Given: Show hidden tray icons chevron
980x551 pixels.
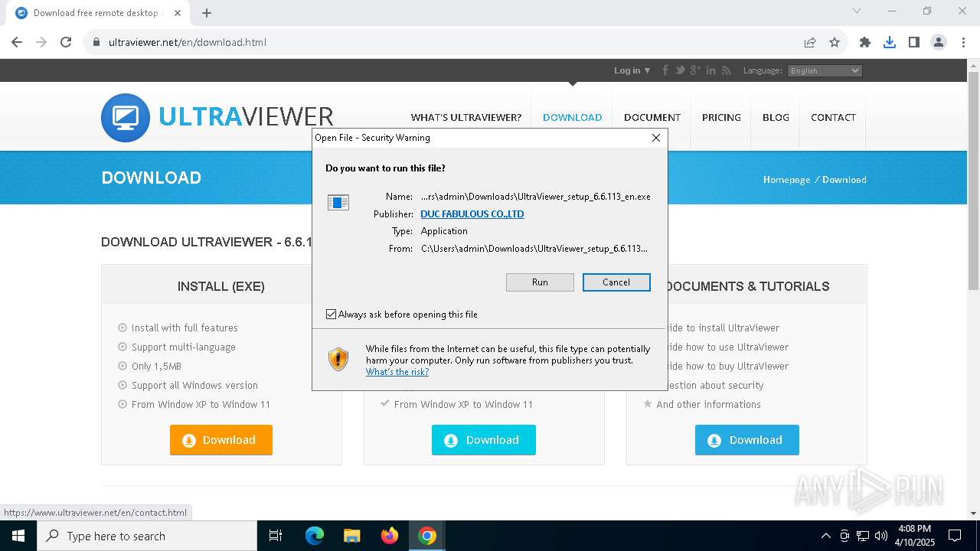Looking at the screenshot, I should coord(826,536).
